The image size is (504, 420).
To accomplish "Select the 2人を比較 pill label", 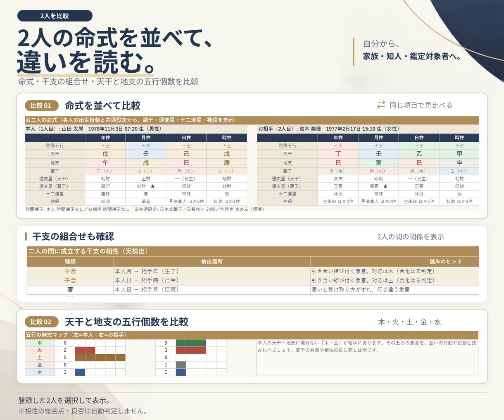I will tap(55, 16).
